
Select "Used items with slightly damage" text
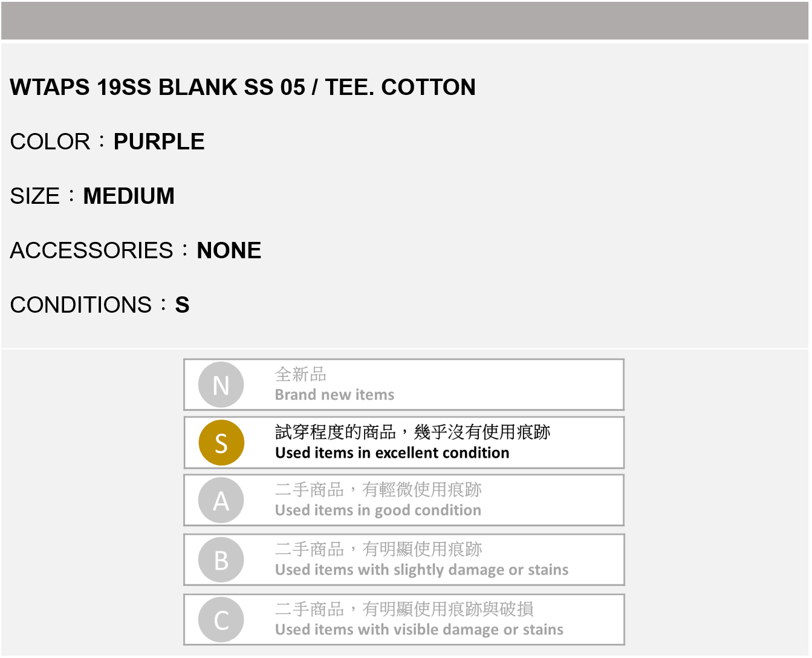tap(421, 570)
